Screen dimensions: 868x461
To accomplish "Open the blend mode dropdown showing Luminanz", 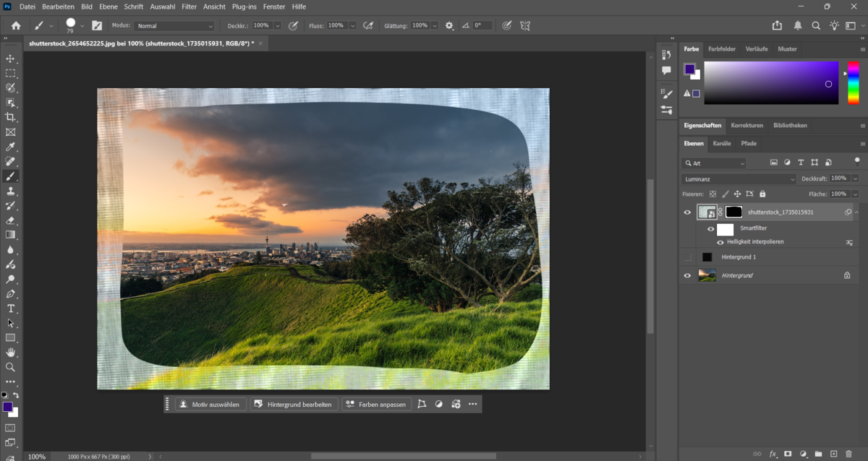I will 738,178.
